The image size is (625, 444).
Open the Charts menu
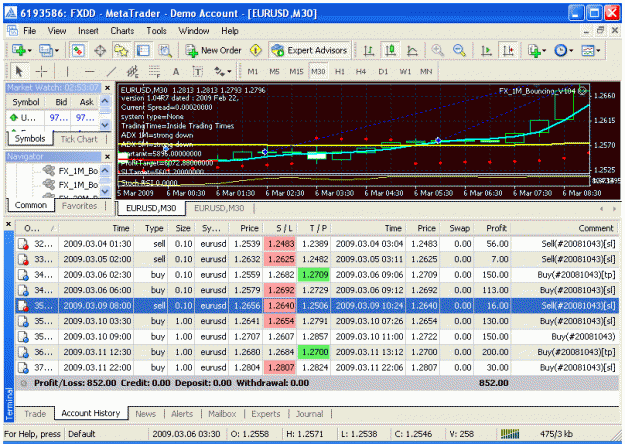pyautogui.click(x=122, y=31)
